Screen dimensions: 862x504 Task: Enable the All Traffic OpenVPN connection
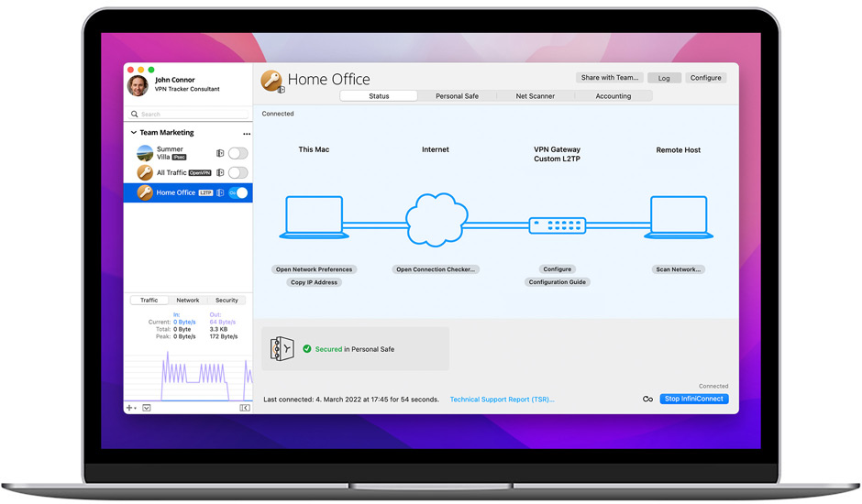[x=238, y=172]
